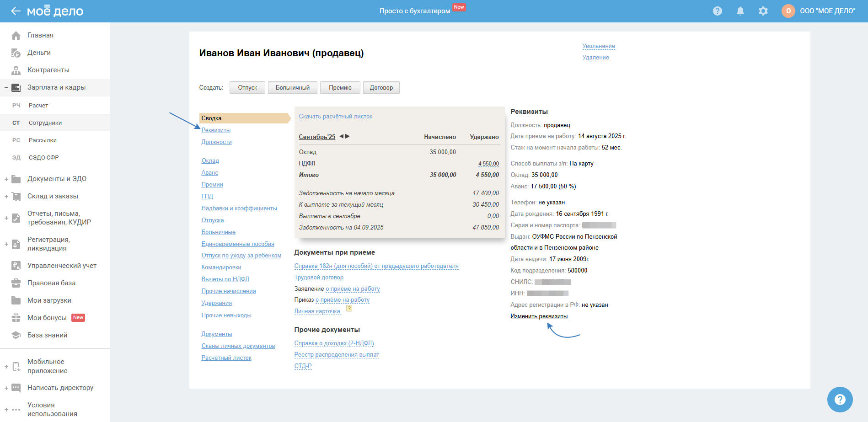Select Реквизиты in the employee menu

[x=216, y=130]
